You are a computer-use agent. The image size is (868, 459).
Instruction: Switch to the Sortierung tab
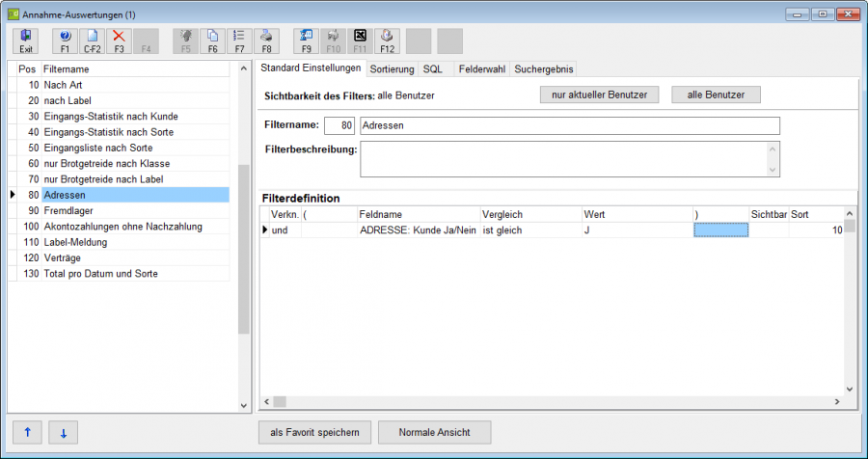(x=392, y=69)
